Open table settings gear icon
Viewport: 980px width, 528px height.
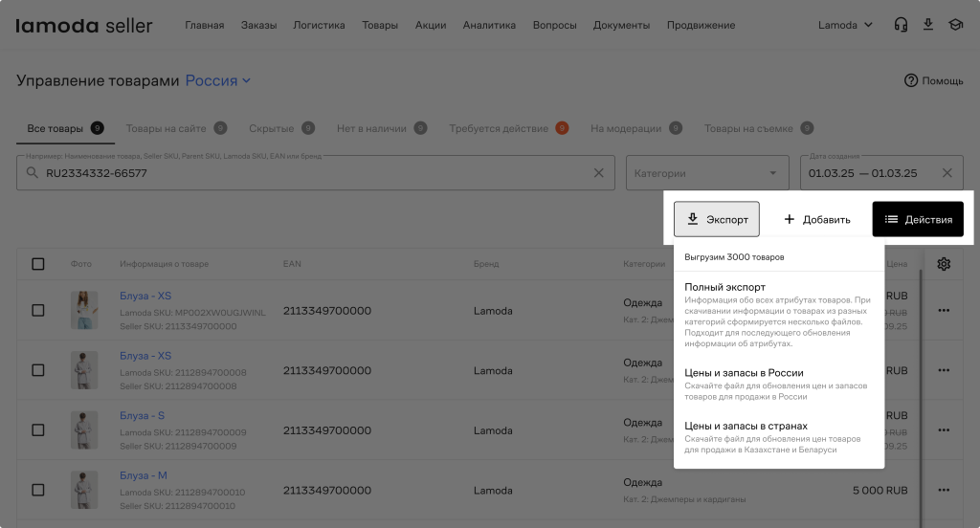(944, 264)
